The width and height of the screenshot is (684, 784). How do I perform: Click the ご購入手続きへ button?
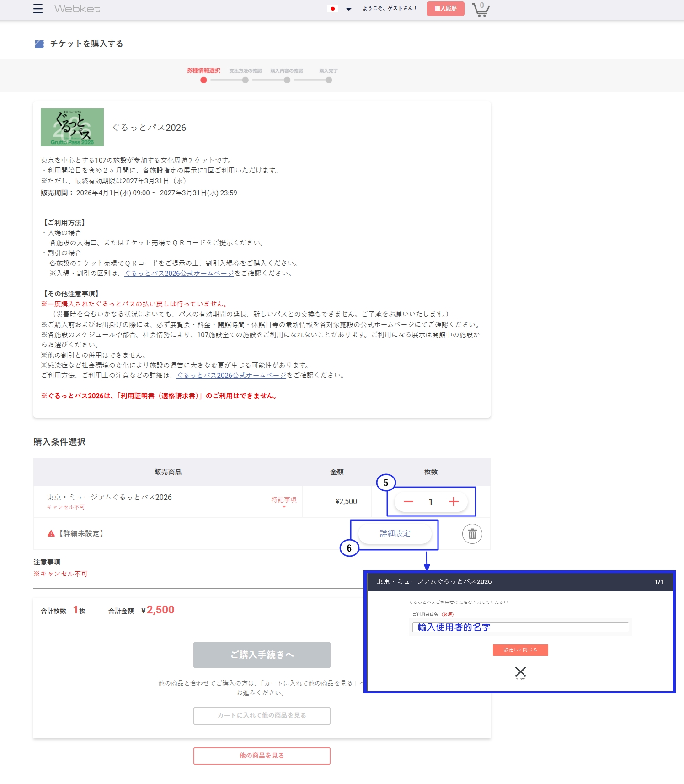(x=262, y=655)
